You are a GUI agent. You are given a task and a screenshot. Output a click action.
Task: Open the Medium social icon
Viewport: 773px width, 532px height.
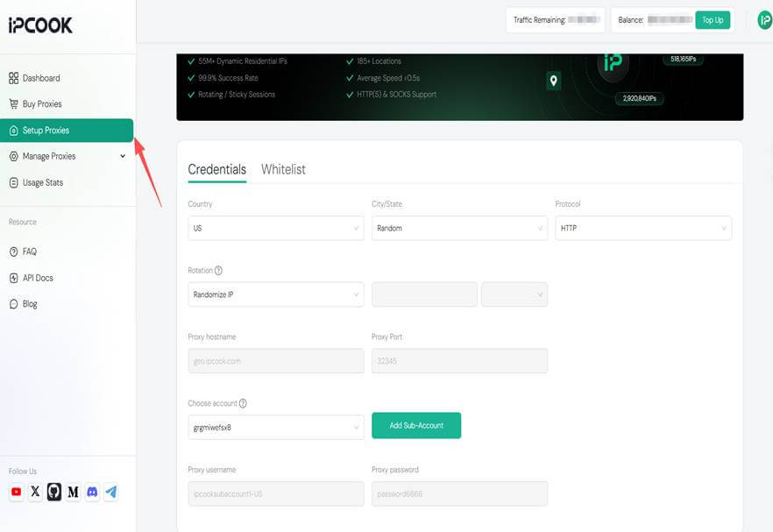click(x=74, y=493)
